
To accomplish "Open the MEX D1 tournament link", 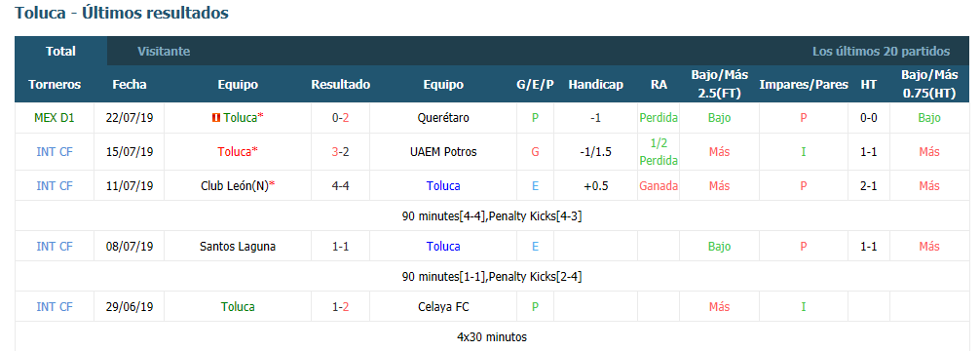I will (55, 118).
